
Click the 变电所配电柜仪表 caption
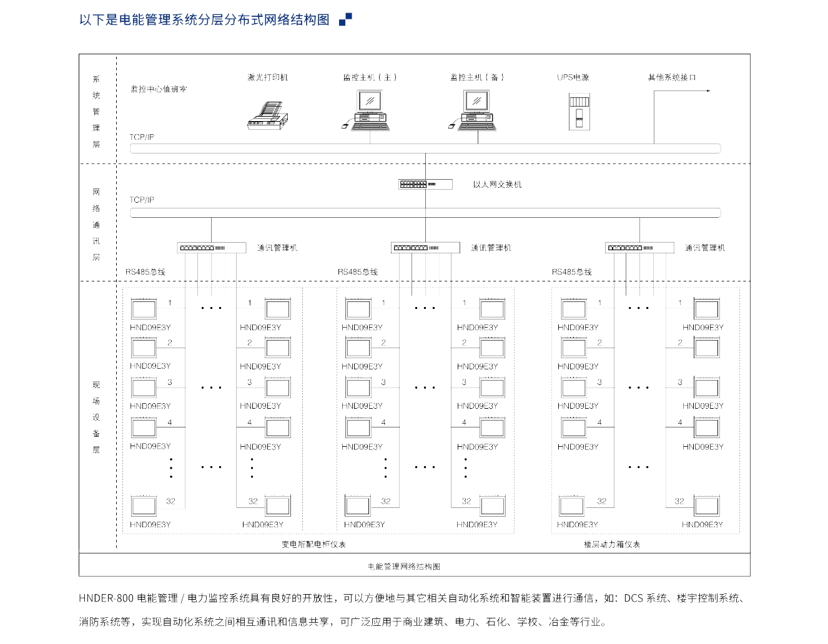pos(313,544)
